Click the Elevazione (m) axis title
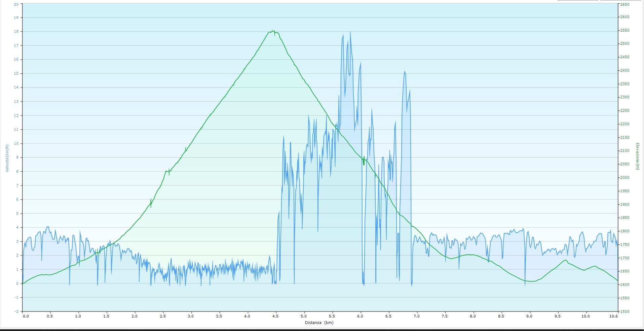The width and height of the screenshot is (644, 331). pyautogui.click(x=637, y=156)
